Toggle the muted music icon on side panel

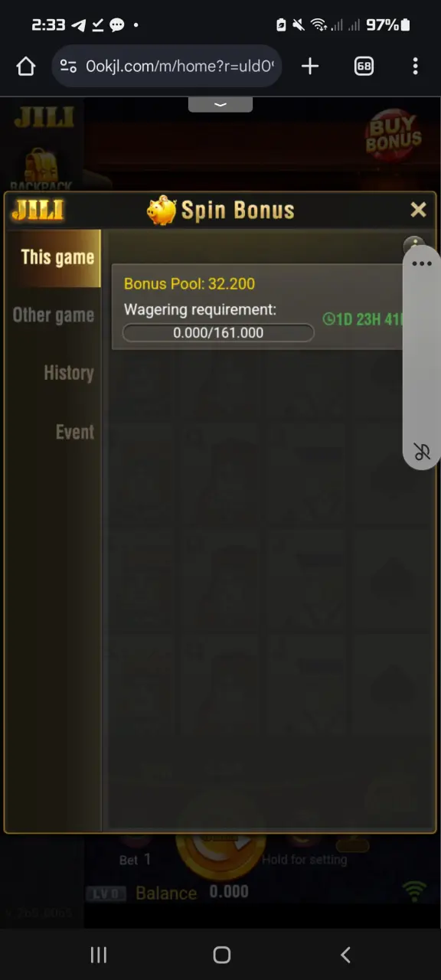click(422, 452)
